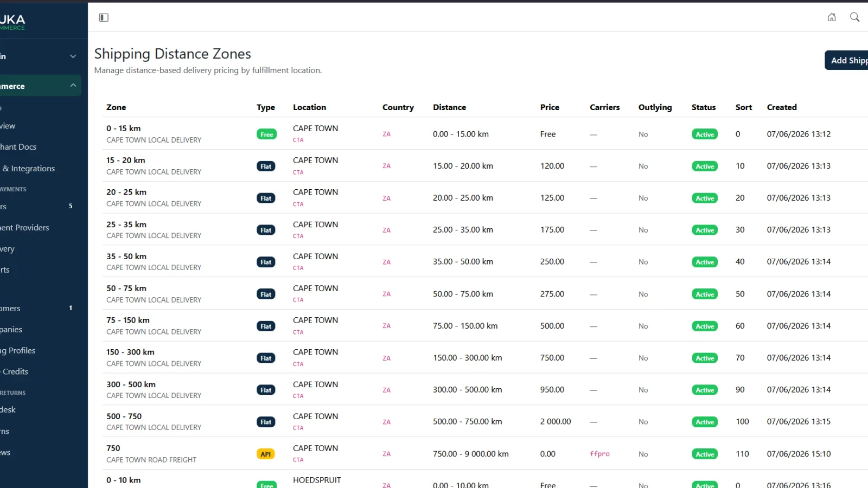Open Integrations in the sidebar

point(28,169)
